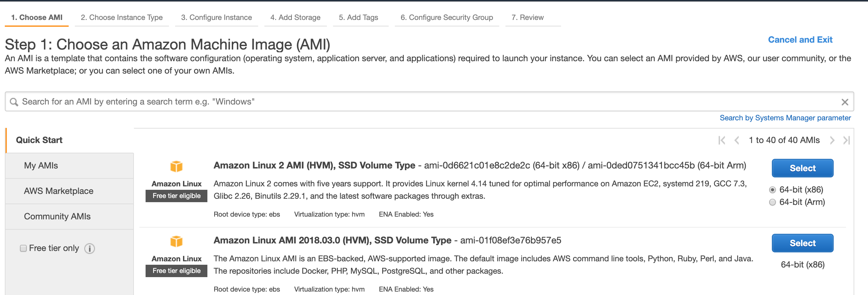
Task: Go to previous page of AMIs
Action: (736, 140)
